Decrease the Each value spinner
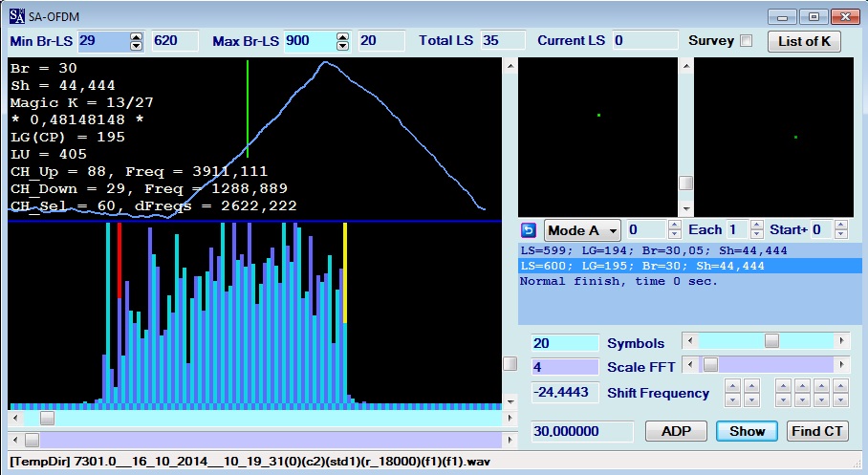Image resolution: width=868 pixels, height=475 pixels. (x=757, y=234)
